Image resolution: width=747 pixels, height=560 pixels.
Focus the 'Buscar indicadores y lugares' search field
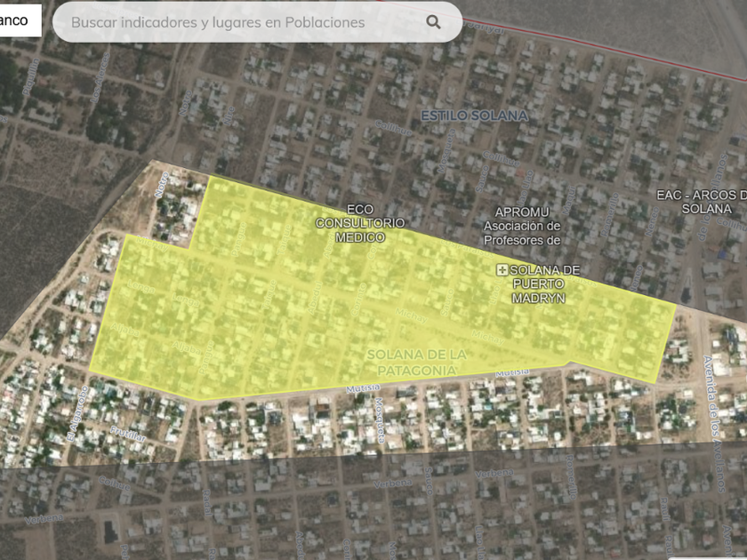[x=257, y=22]
